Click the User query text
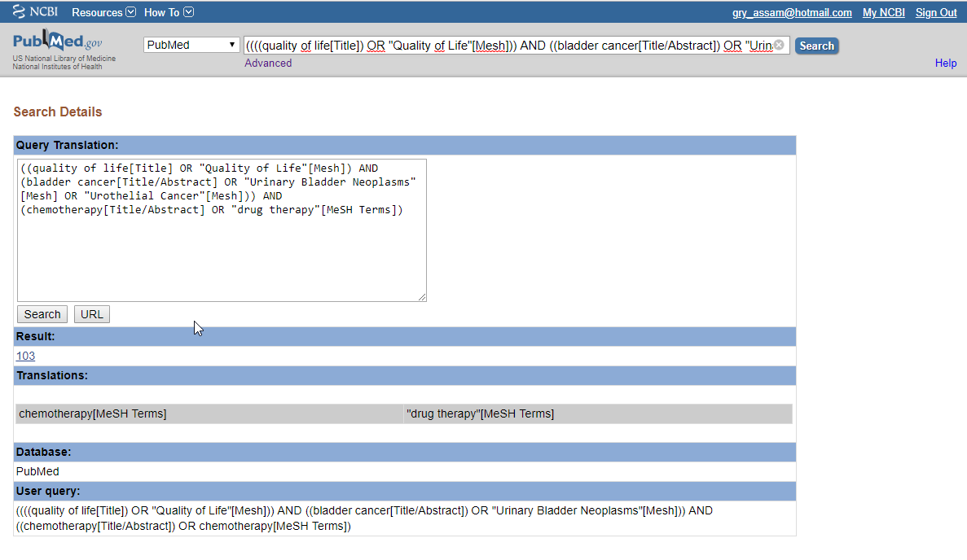 (364, 518)
